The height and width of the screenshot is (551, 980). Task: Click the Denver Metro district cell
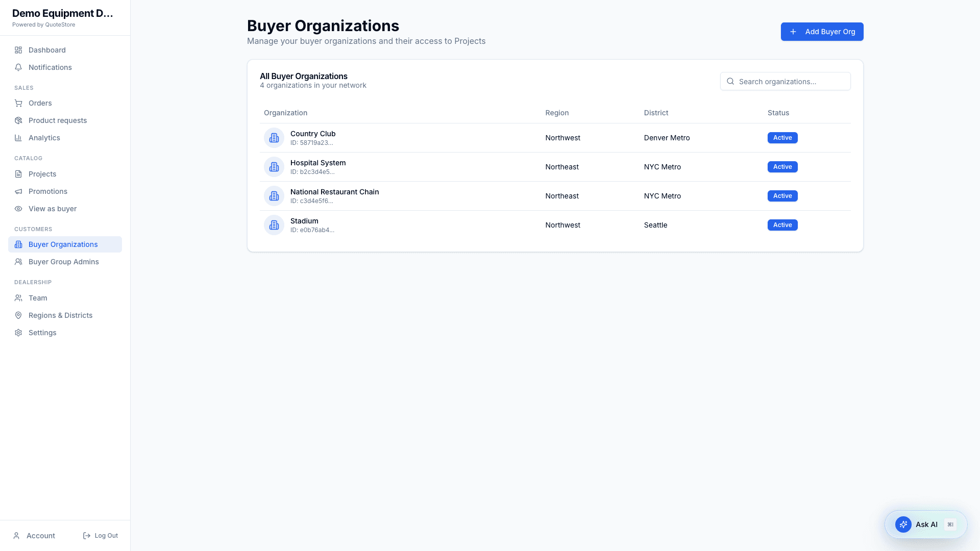[667, 138]
